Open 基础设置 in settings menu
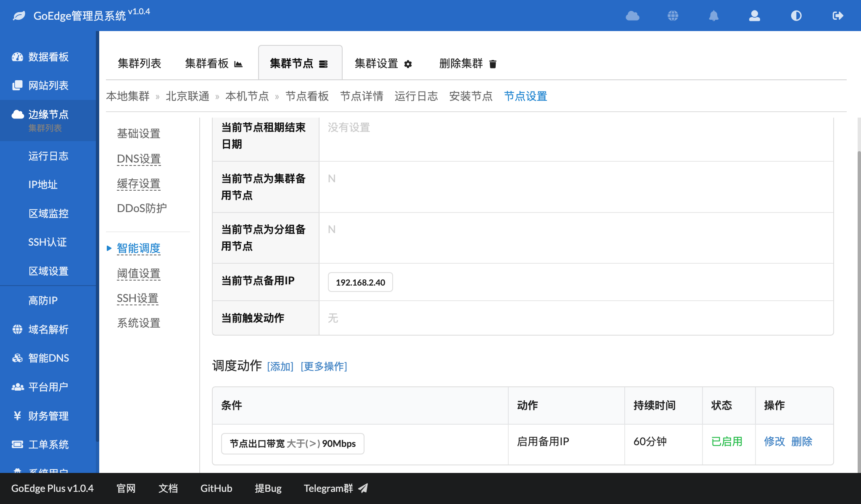Screen dimensions: 861x504 (139, 134)
